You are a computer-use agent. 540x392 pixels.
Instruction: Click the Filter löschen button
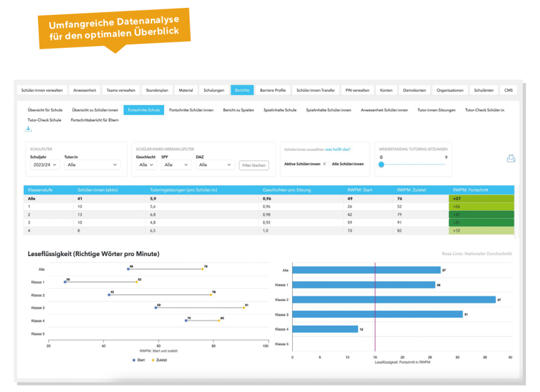tap(254, 165)
